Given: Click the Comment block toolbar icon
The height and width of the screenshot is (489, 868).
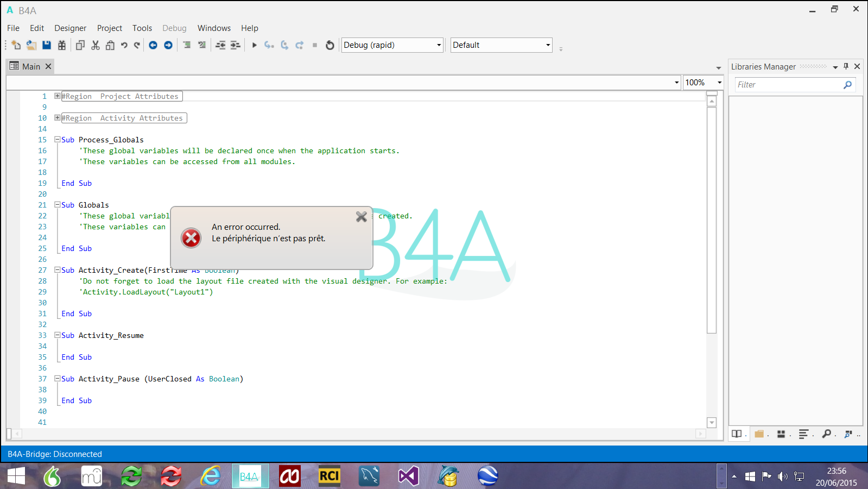Looking at the screenshot, I should pos(187,45).
